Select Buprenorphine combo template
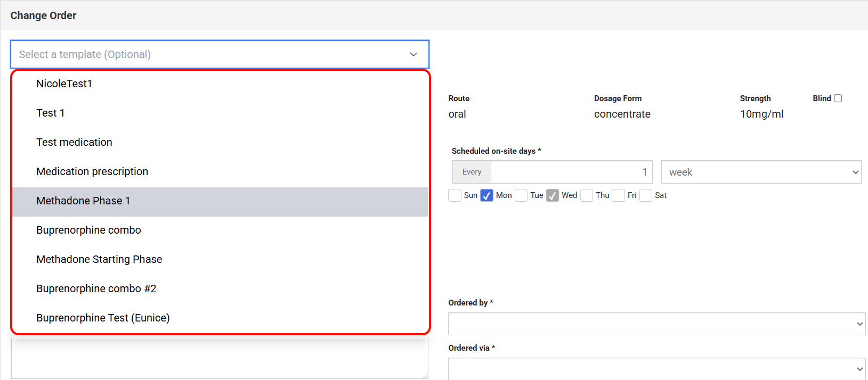Viewport: 868px width, 380px height. click(x=88, y=230)
